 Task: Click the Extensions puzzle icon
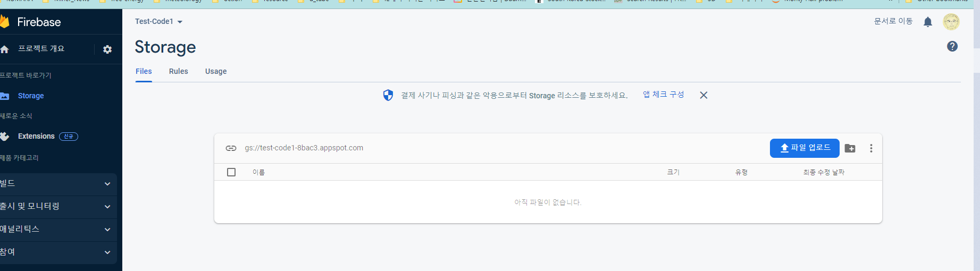click(x=5, y=137)
